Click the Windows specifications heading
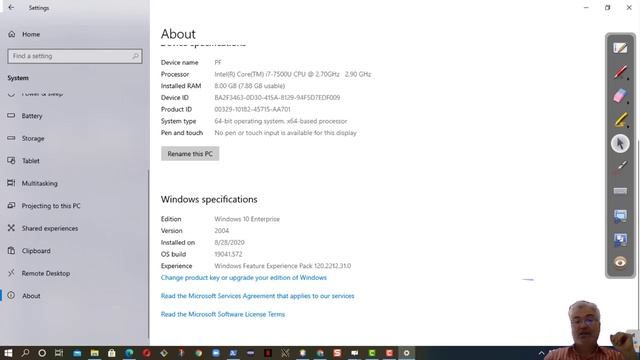 pyautogui.click(x=209, y=199)
